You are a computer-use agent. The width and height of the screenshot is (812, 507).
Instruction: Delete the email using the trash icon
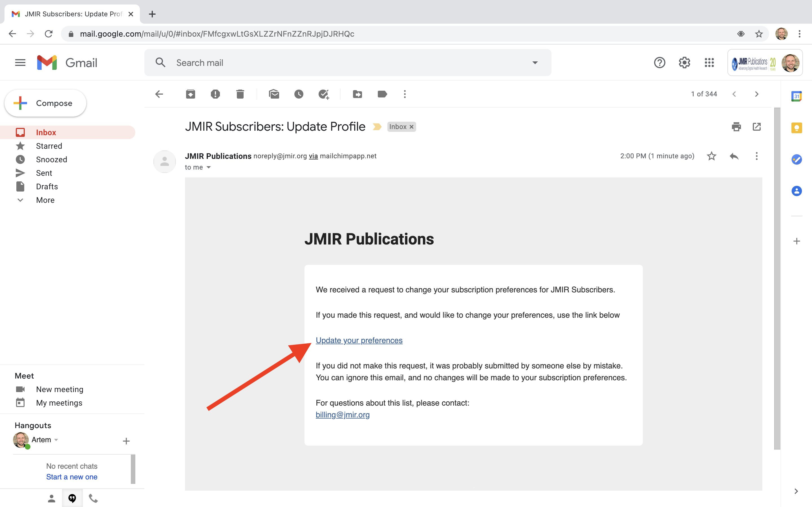point(240,94)
